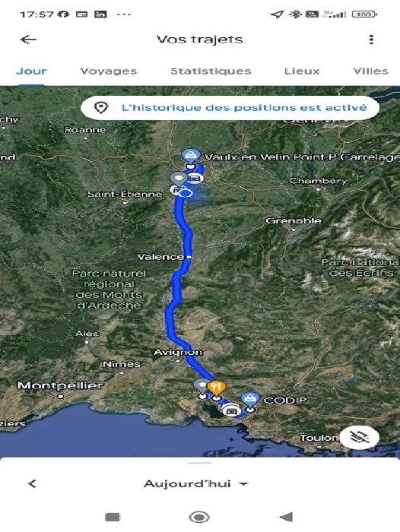
Task: Tap the satellite layers toggle button
Action: (360, 437)
